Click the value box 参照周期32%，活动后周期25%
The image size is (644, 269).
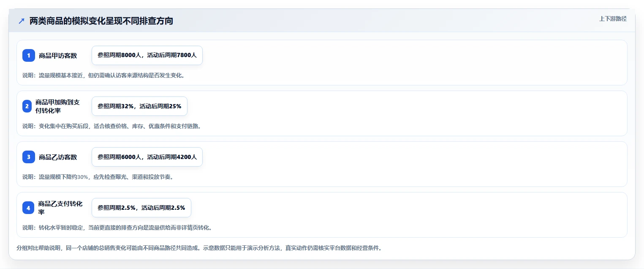point(139,106)
